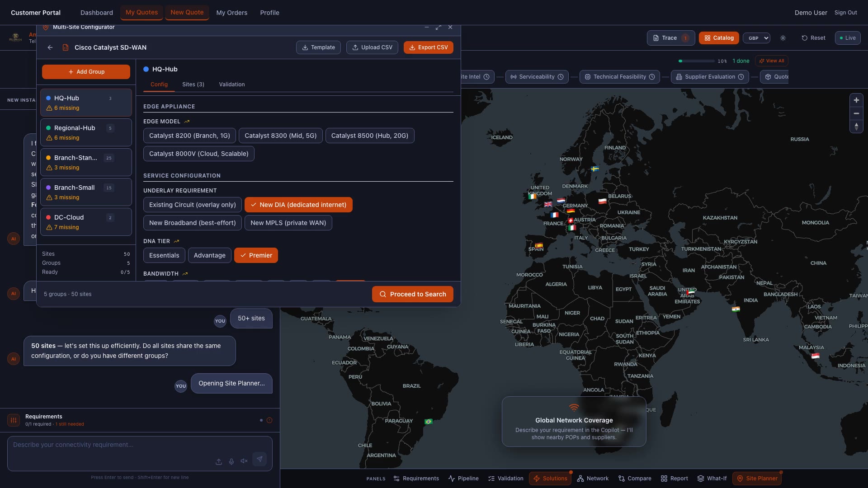Viewport: 868px width, 488px height.
Task: Open the Branch-Small group in the sidebar
Action: (x=86, y=192)
